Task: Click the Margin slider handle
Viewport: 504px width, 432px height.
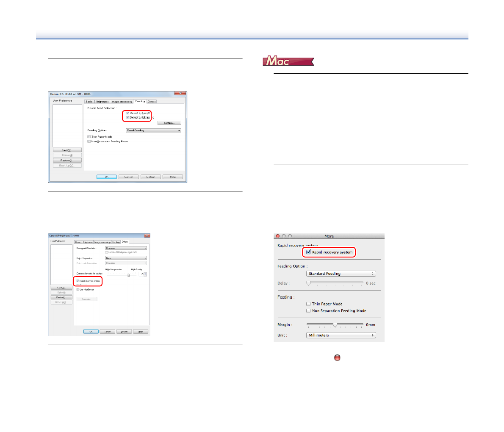Action: tap(335, 325)
